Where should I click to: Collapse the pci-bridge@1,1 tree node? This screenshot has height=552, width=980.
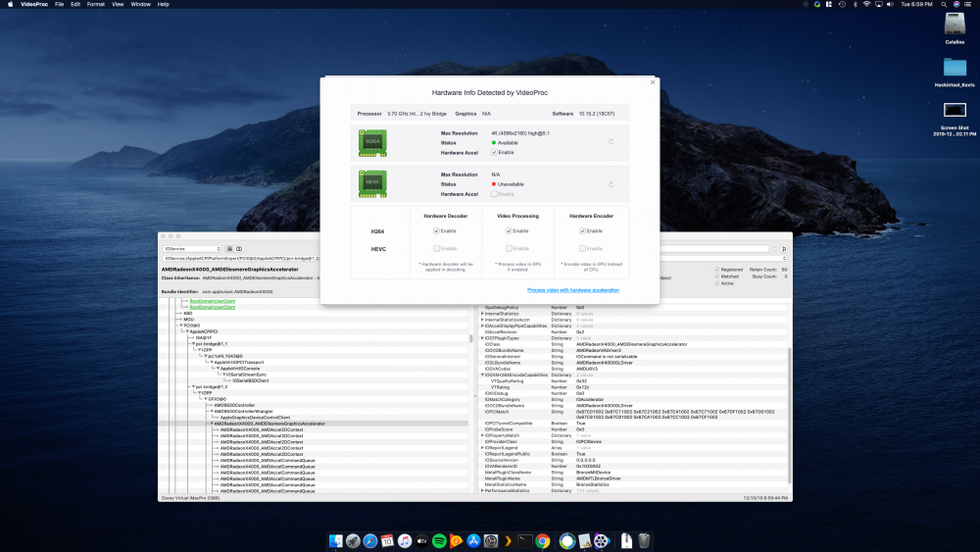[x=193, y=344]
